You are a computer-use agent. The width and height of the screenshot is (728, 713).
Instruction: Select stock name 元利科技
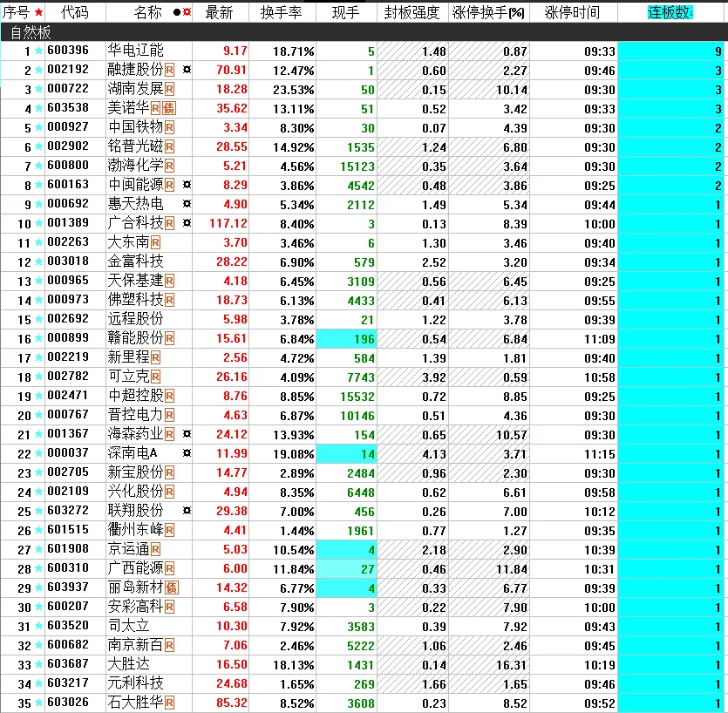click(x=135, y=682)
